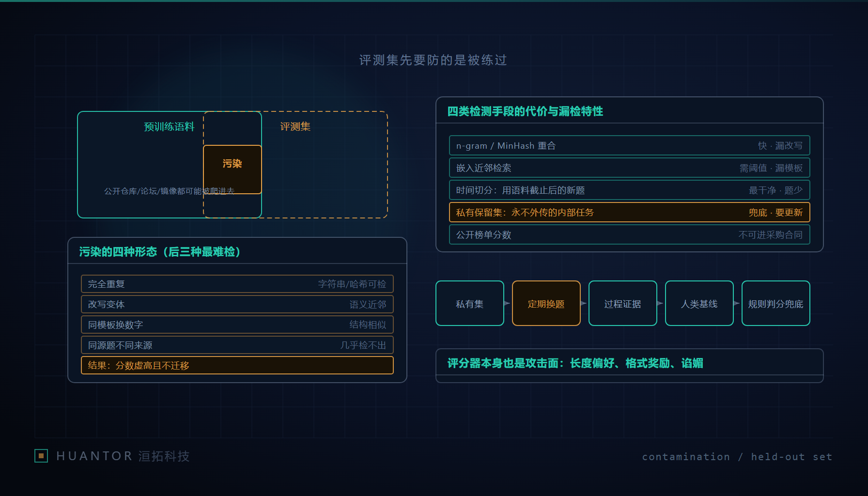This screenshot has width=868, height=496.
Task: Click the 评分器本身也是攻击面 heading
Action: [575, 363]
